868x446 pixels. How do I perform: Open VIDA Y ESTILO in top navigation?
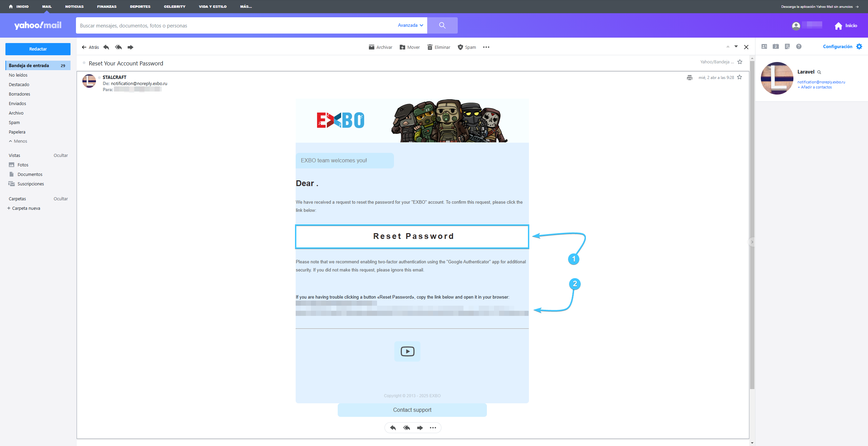[213, 6]
